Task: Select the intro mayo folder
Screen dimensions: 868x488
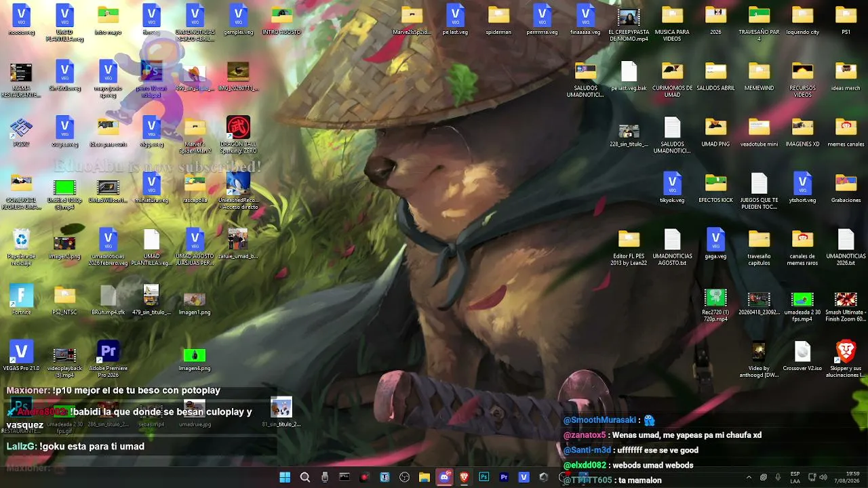Action: click(108, 19)
